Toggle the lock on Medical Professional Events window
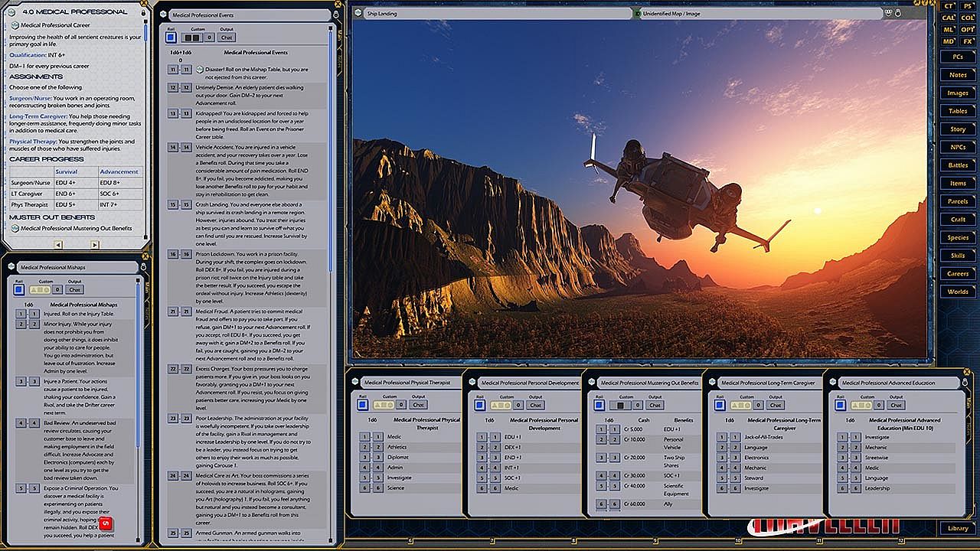 [x=338, y=15]
